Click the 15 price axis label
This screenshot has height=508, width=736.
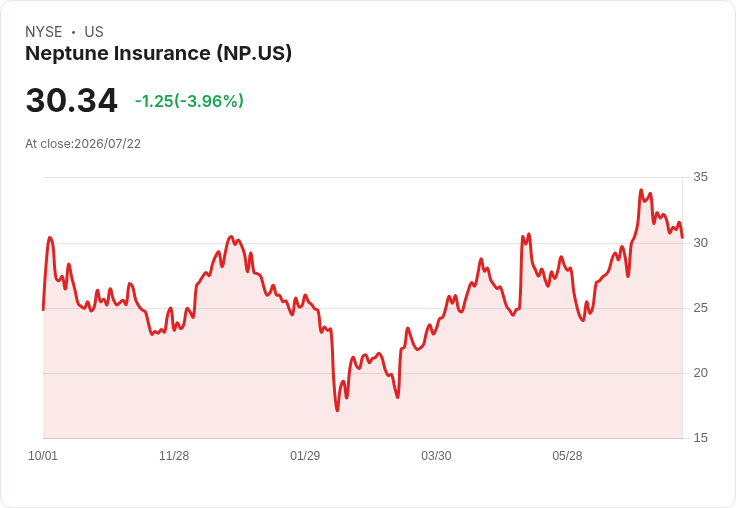pos(700,438)
